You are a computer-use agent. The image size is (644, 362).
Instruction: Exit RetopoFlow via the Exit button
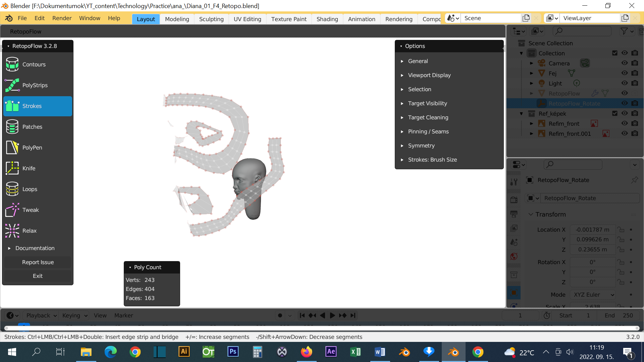[37, 276]
